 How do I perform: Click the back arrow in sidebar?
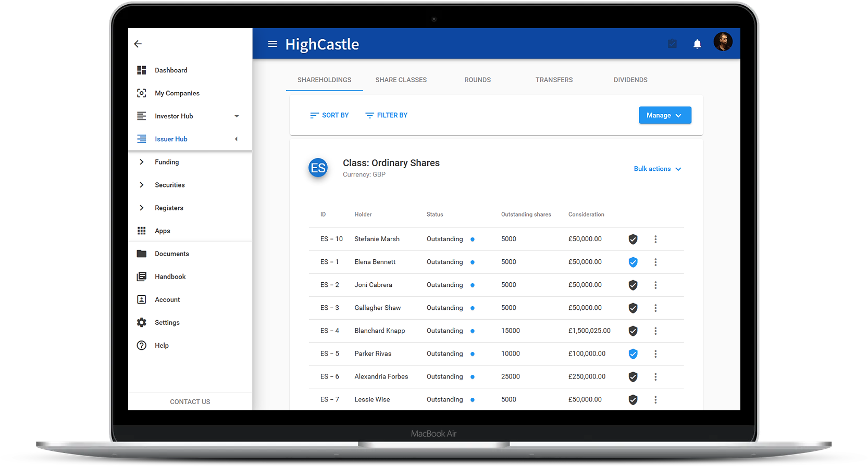click(x=138, y=44)
